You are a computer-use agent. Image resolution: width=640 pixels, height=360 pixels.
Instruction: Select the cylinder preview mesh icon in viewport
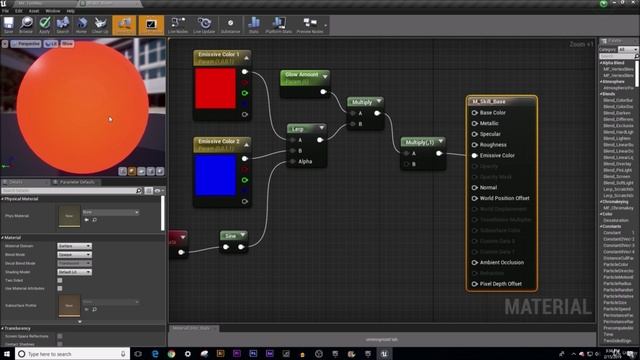[122, 171]
